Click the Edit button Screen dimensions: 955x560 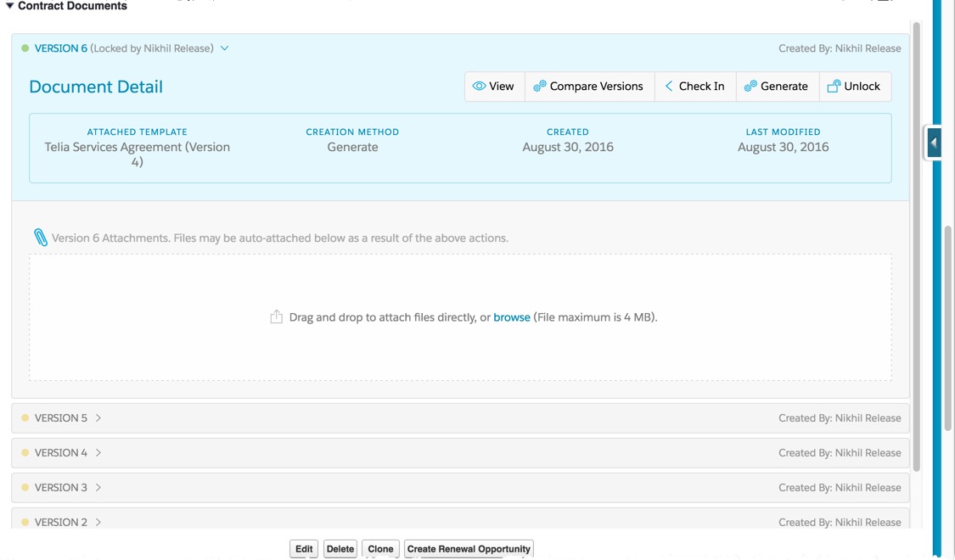(304, 549)
